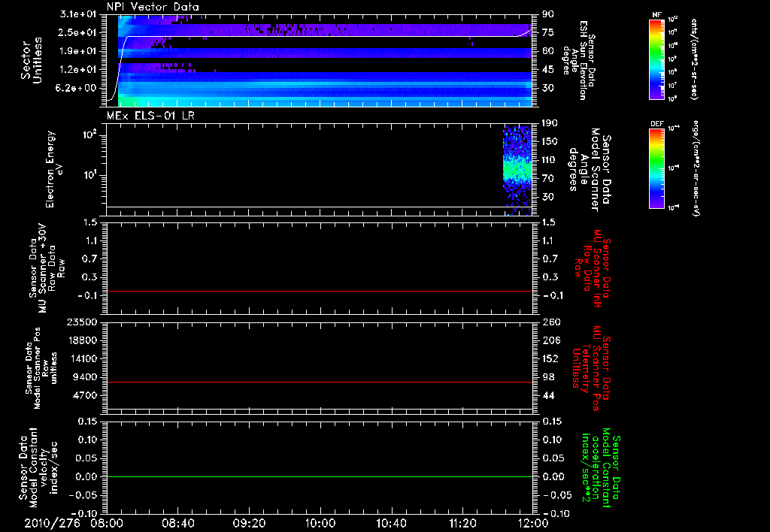Click the white sun elevation curve in the NPI panel
The height and width of the screenshot is (532, 770).
[x=320, y=36]
